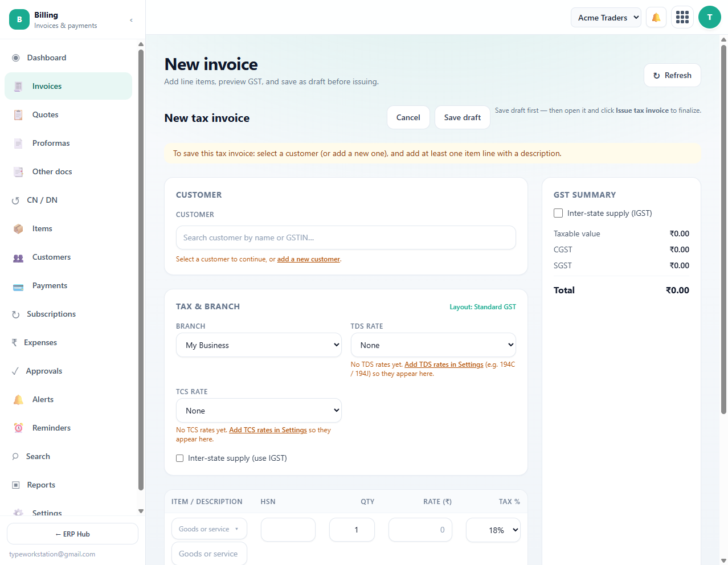Open the Tax % dropdown showing 18%

tap(493, 530)
